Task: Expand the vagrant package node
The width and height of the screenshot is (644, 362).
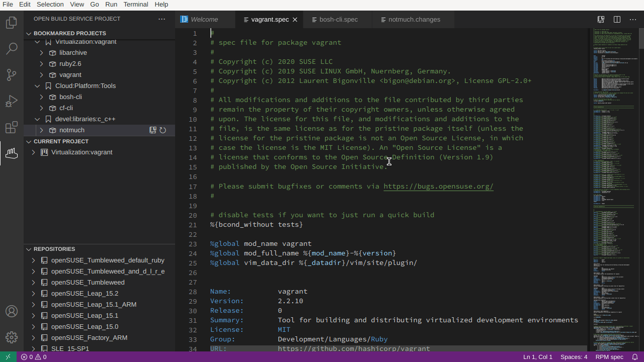Action: click(41, 75)
